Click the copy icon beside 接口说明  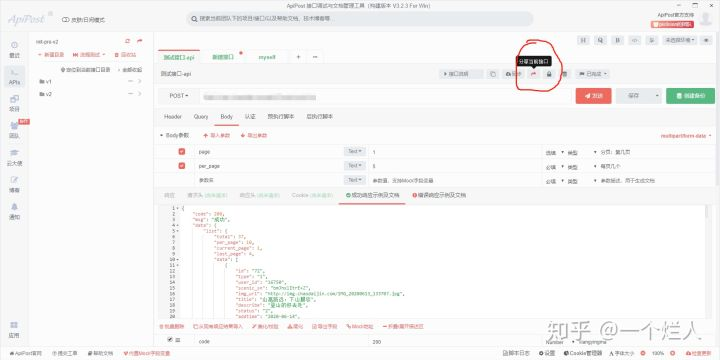tap(493, 74)
